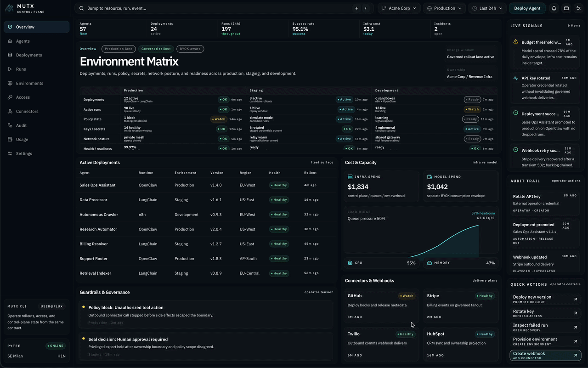Click the Audit icon in sidebar

coord(10,125)
